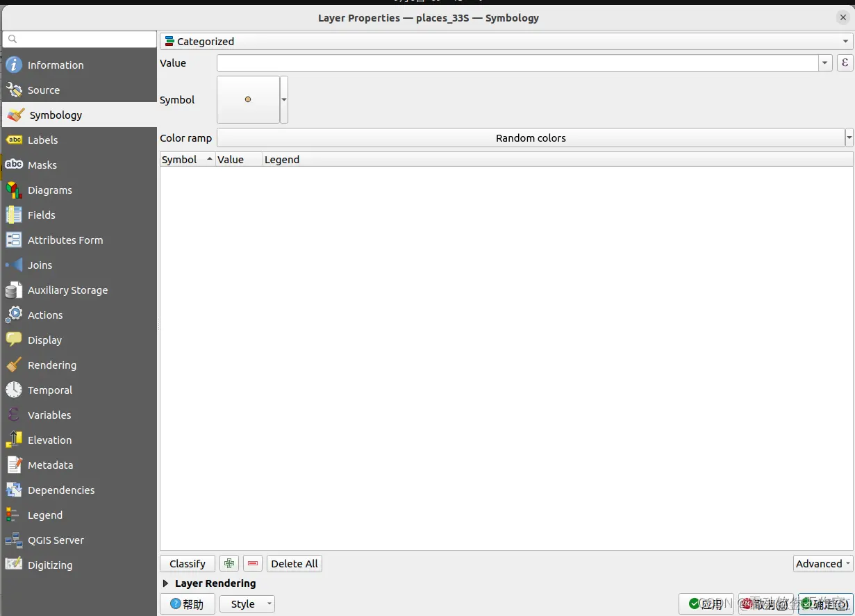Open the Information tab label
The width and height of the screenshot is (855, 616).
56,65
